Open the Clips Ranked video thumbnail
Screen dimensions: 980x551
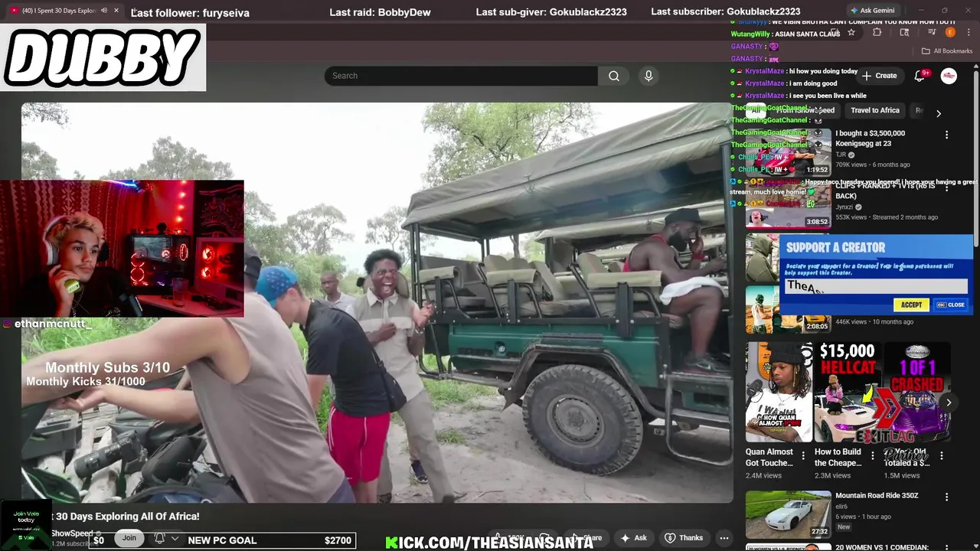pos(789,204)
